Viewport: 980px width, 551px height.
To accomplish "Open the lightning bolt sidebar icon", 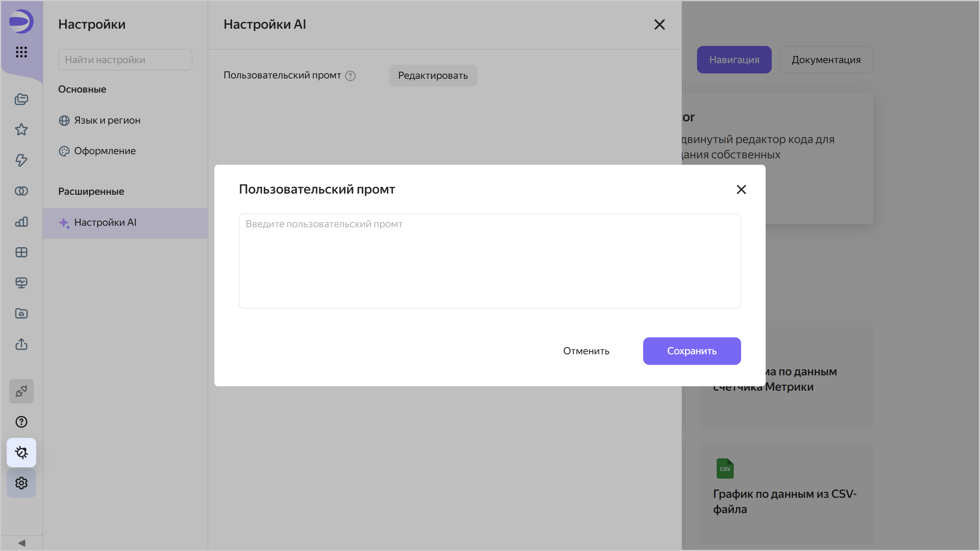I will tap(21, 160).
